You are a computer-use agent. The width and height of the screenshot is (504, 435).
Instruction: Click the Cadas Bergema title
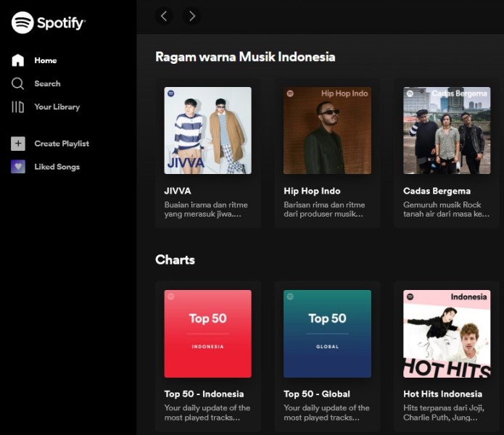[437, 191]
